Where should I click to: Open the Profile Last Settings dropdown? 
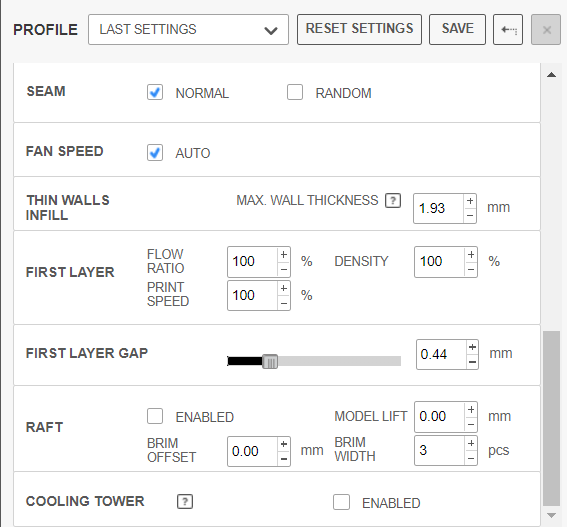pos(188,30)
